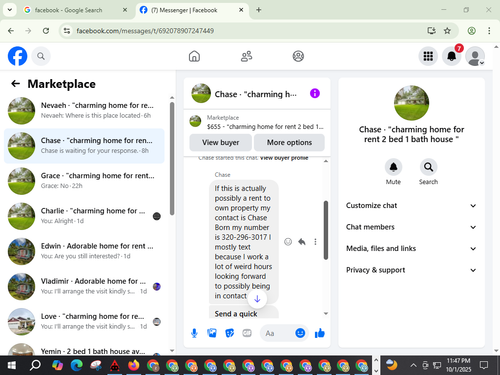
Task: Click the listing photo in right panel
Action: pos(411,103)
